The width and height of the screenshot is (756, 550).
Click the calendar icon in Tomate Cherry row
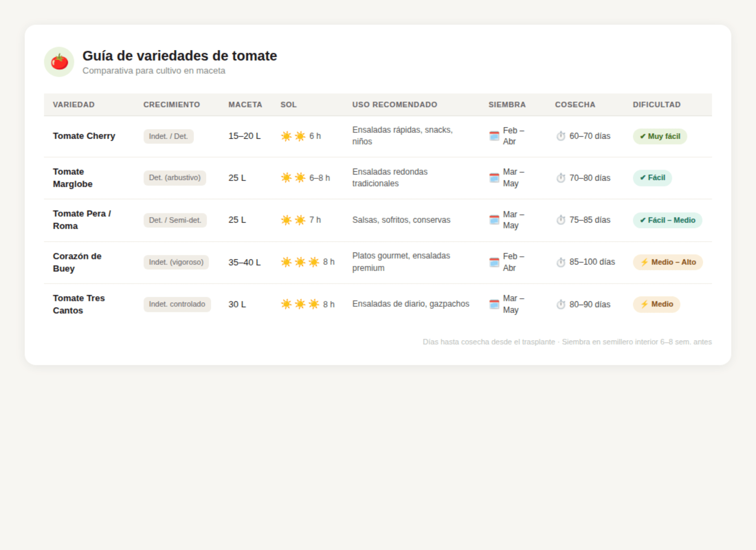click(494, 136)
